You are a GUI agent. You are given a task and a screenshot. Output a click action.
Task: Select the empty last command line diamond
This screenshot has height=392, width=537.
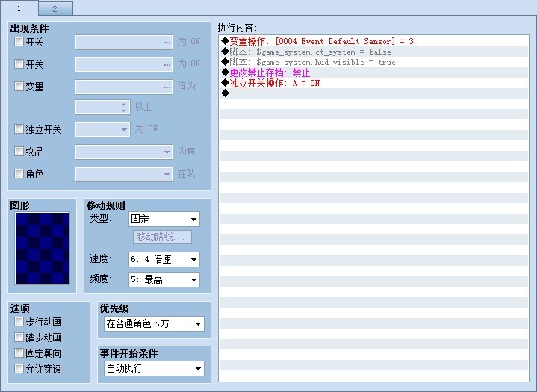(x=225, y=93)
